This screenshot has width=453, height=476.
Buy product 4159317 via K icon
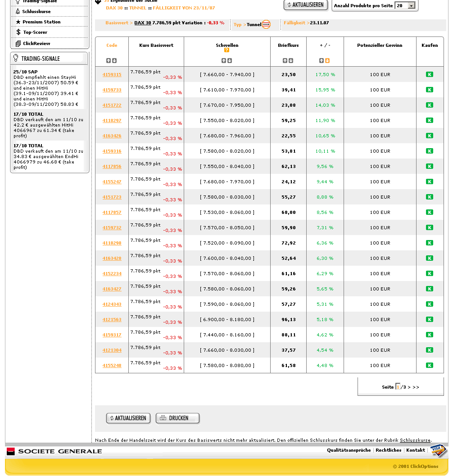click(429, 335)
